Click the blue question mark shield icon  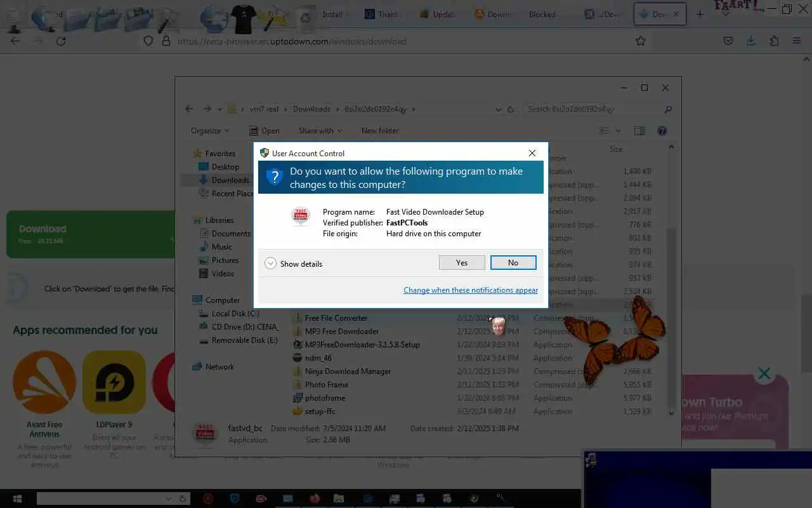tap(274, 177)
